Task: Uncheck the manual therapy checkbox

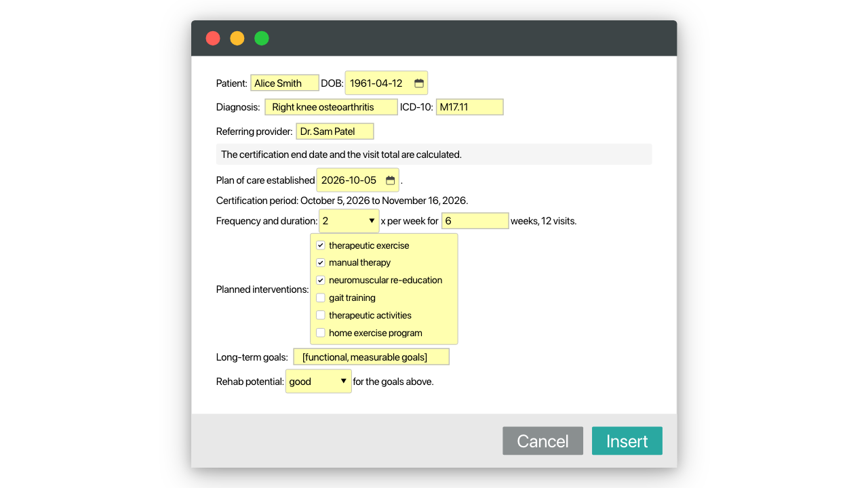Action: coord(321,262)
